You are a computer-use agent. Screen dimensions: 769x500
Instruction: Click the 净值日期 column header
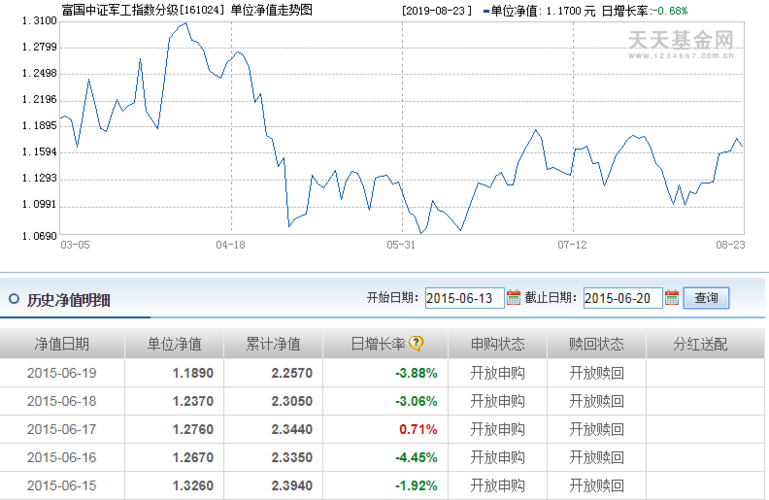pos(62,344)
